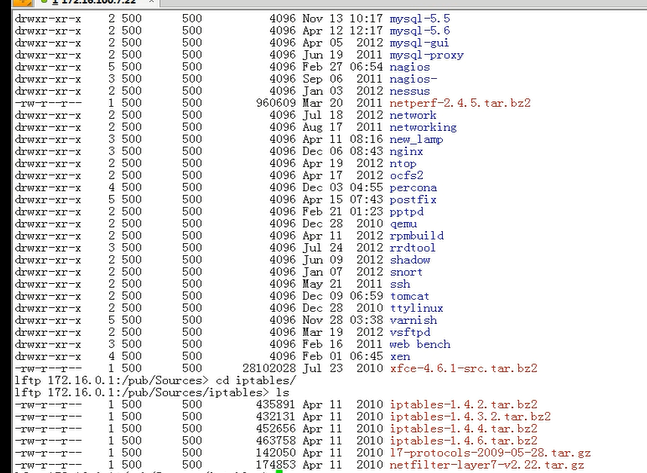The width and height of the screenshot is (647, 473).
Task: Click the file size 960609
Action: (x=276, y=103)
